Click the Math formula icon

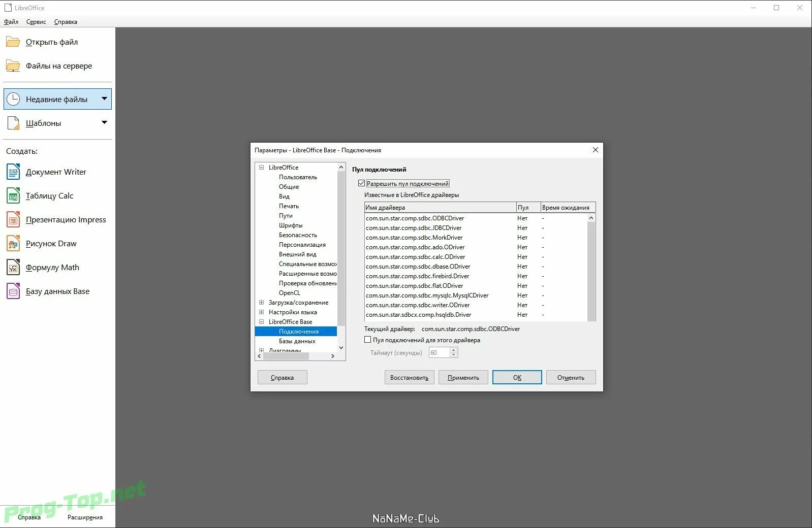[13, 267]
